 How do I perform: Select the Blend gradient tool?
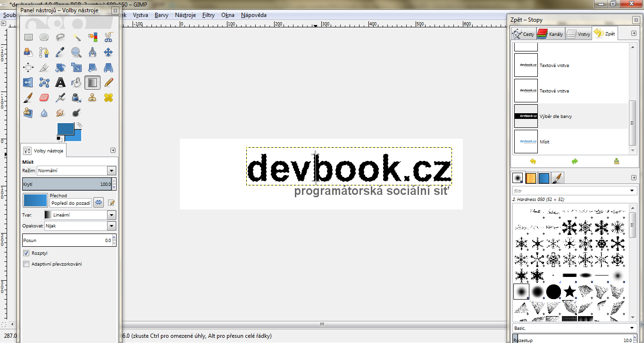(x=92, y=83)
